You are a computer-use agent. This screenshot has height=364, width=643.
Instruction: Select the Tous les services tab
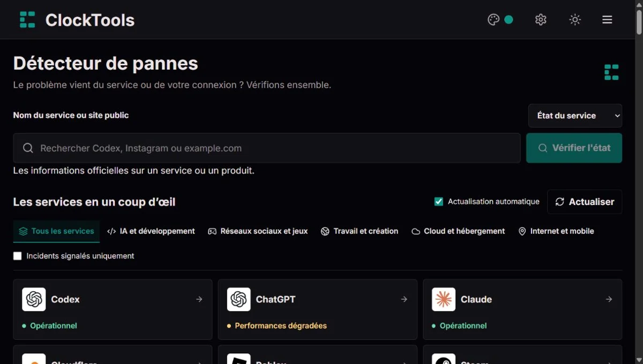[x=56, y=231]
